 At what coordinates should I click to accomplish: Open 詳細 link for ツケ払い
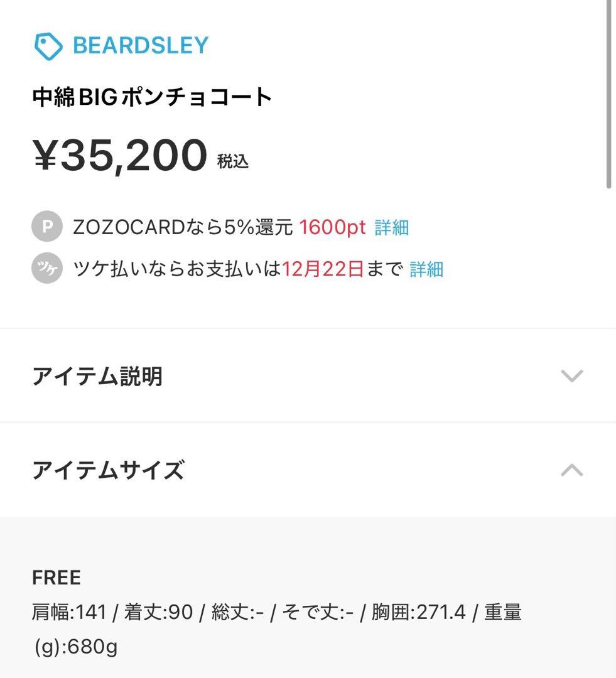click(x=426, y=269)
